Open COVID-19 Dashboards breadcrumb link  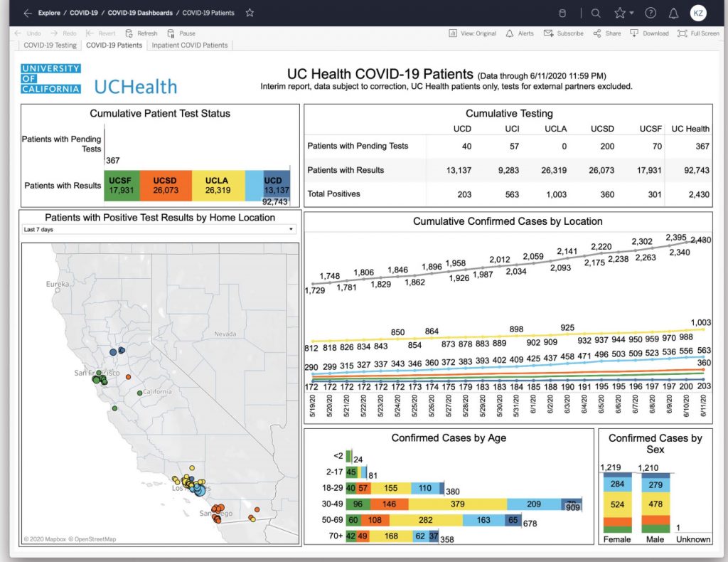click(140, 13)
